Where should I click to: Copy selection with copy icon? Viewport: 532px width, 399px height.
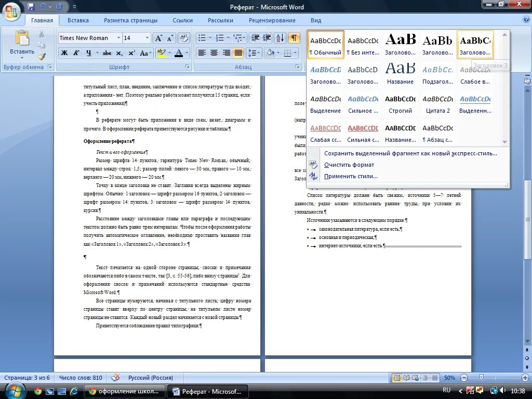[42, 45]
